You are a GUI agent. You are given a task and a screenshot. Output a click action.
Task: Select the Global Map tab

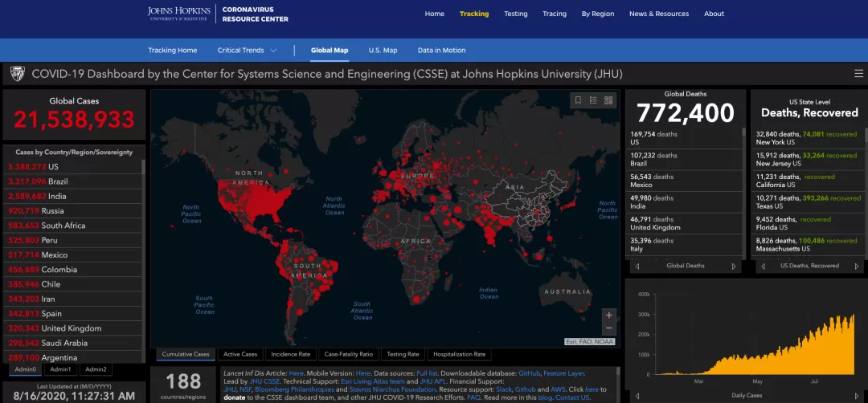pos(330,51)
